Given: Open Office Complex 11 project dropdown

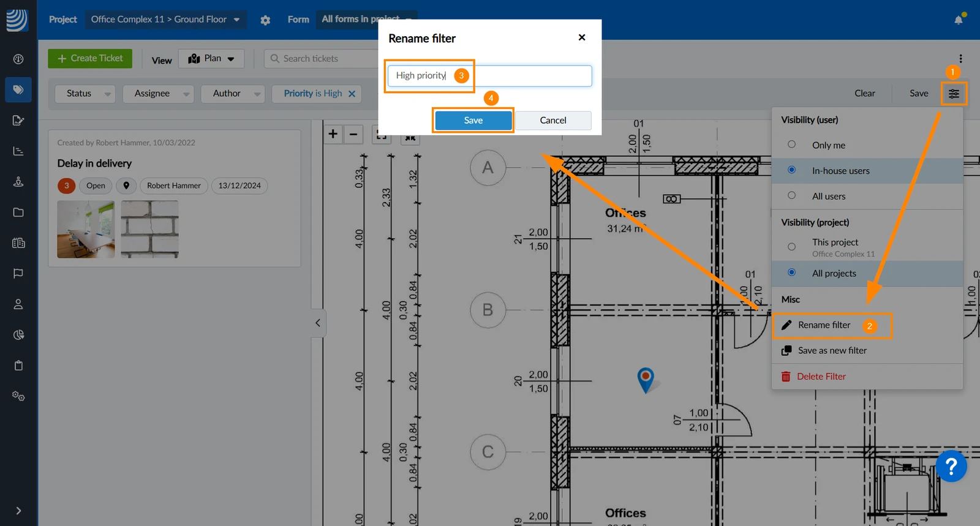Looking at the screenshot, I should coord(166,20).
